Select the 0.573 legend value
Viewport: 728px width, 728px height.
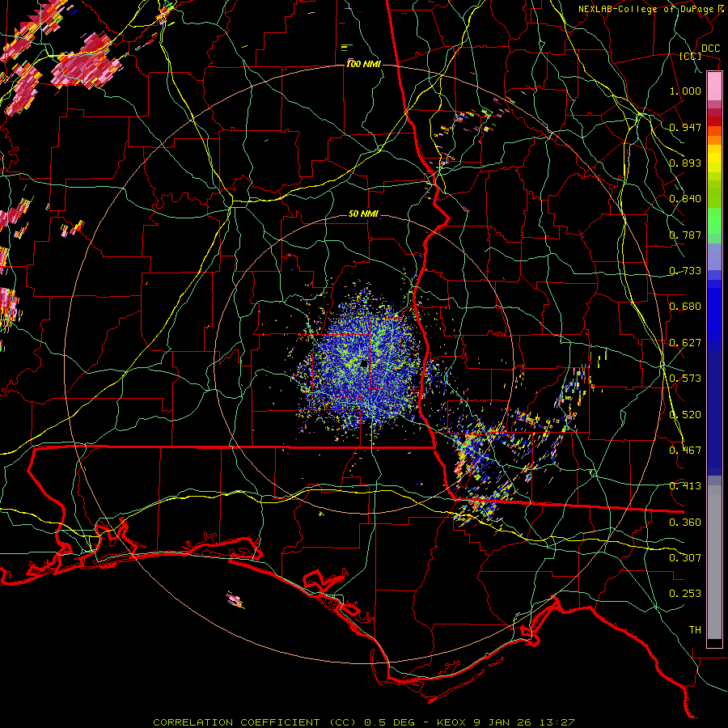tap(685, 379)
